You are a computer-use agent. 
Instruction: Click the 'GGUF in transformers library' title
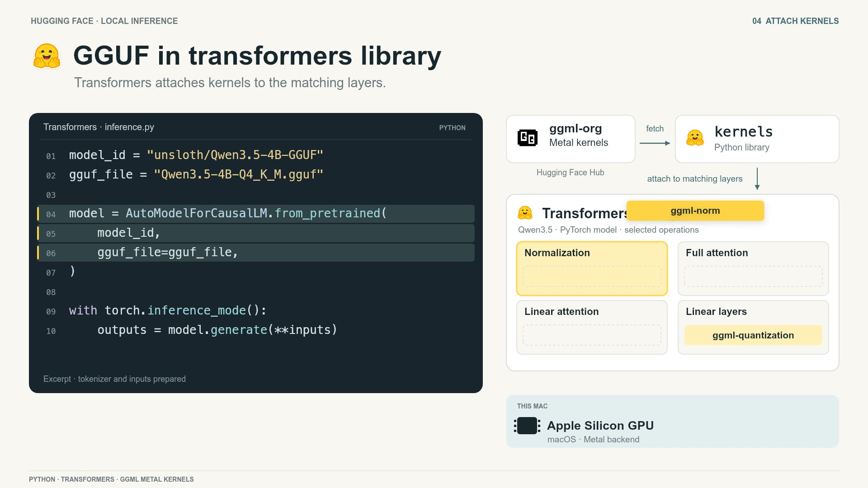pyautogui.click(x=257, y=56)
